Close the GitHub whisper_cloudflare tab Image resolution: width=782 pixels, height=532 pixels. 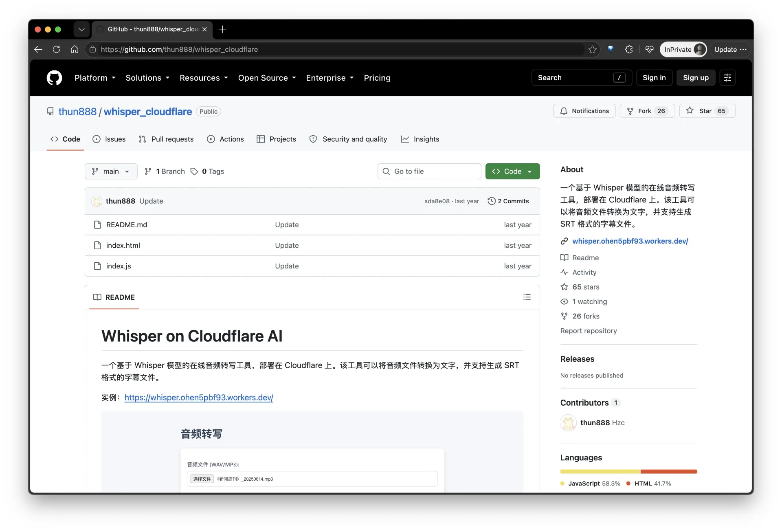pos(204,29)
